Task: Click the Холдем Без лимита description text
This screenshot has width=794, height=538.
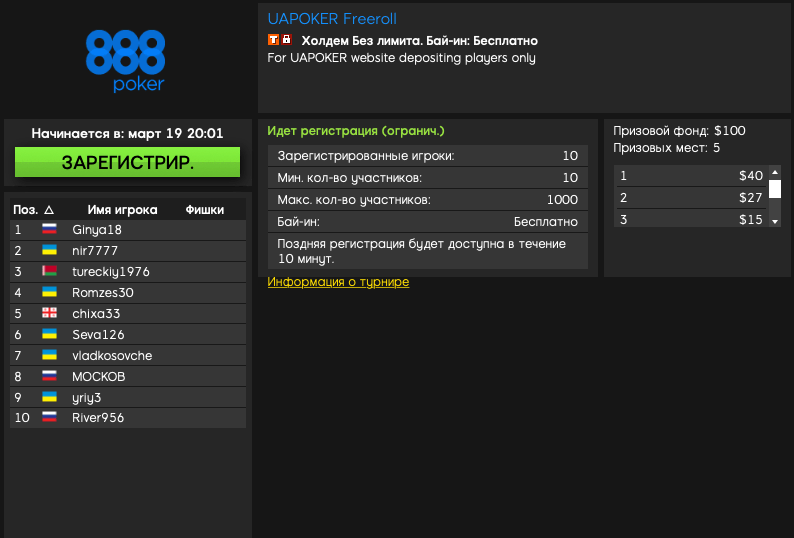Action: point(420,41)
